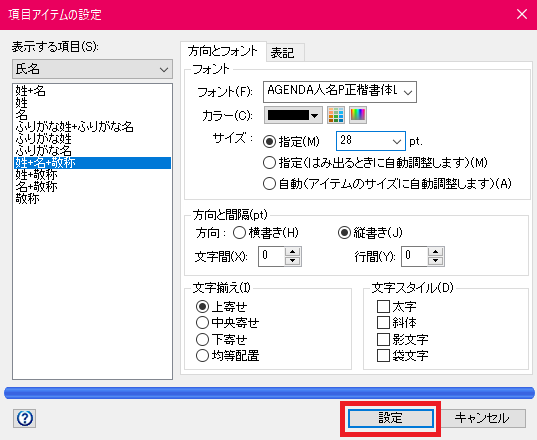Click the キャンセル button
The image size is (537, 440).
(482, 418)
